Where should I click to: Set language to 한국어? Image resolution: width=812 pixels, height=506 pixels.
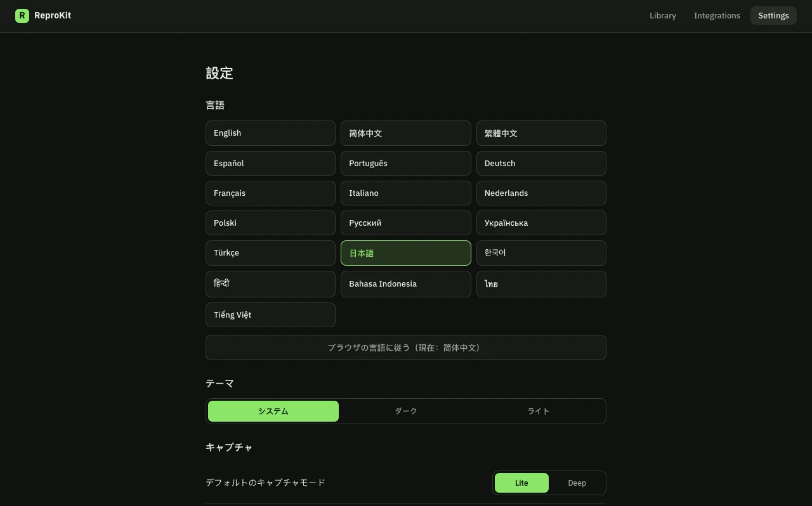click(x=541, y=253)
